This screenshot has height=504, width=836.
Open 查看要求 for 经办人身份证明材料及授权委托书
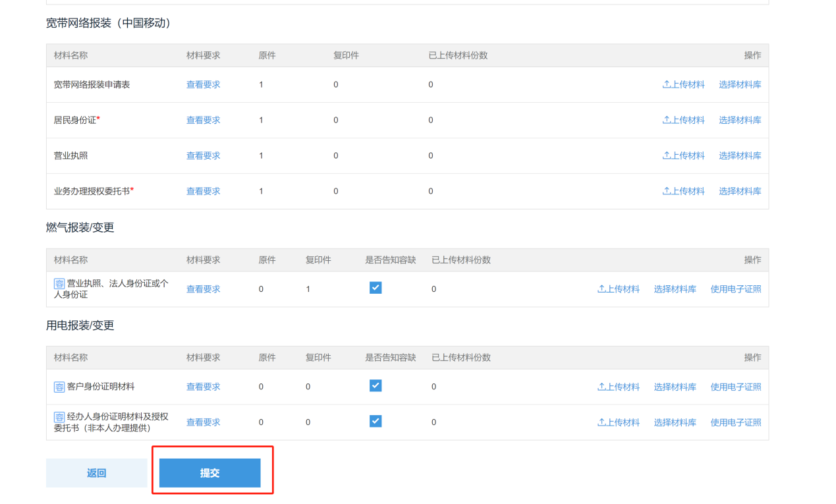[x=203, y=422]
